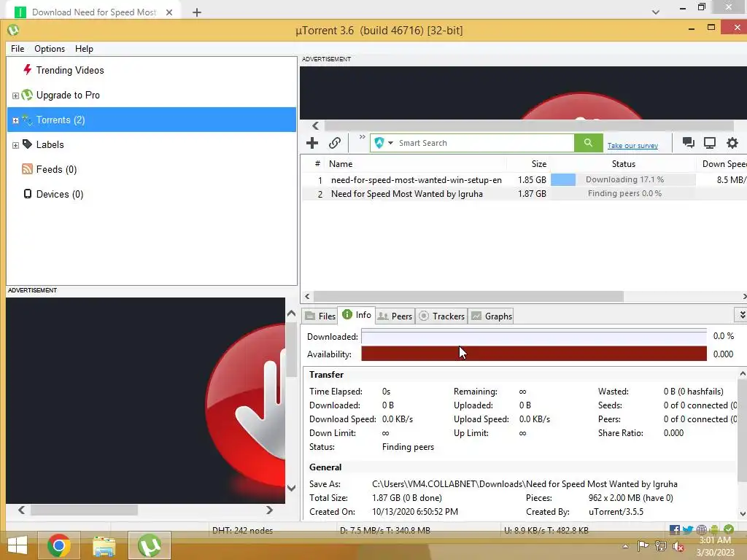Screen dimensions: 747x560
Task: Sort torrents by the Status column header
Action: 623,164
